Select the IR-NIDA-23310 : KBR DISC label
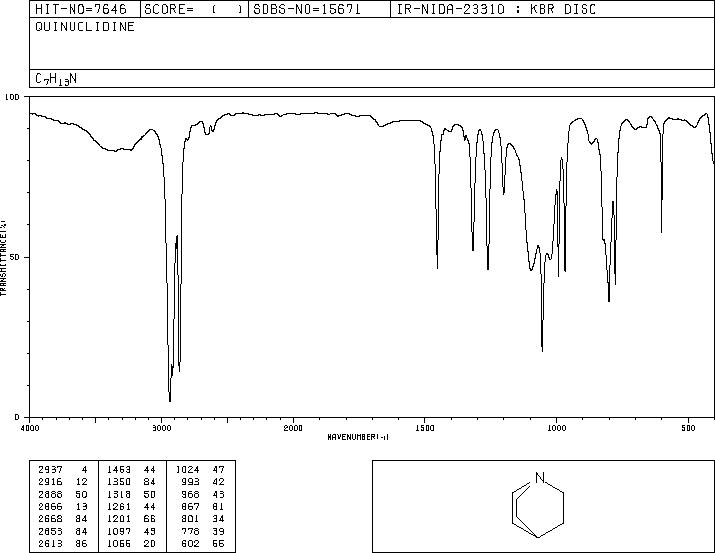 (496, 9)
